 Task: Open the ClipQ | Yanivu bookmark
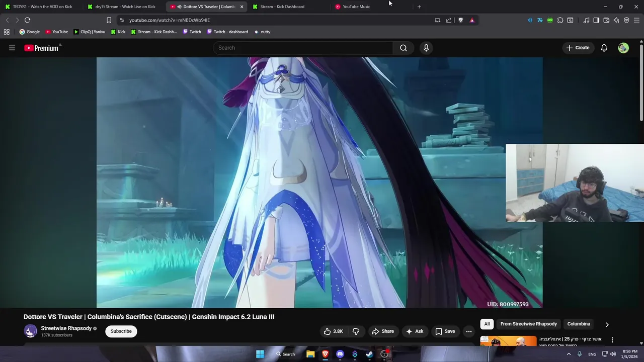click(89, 32)
